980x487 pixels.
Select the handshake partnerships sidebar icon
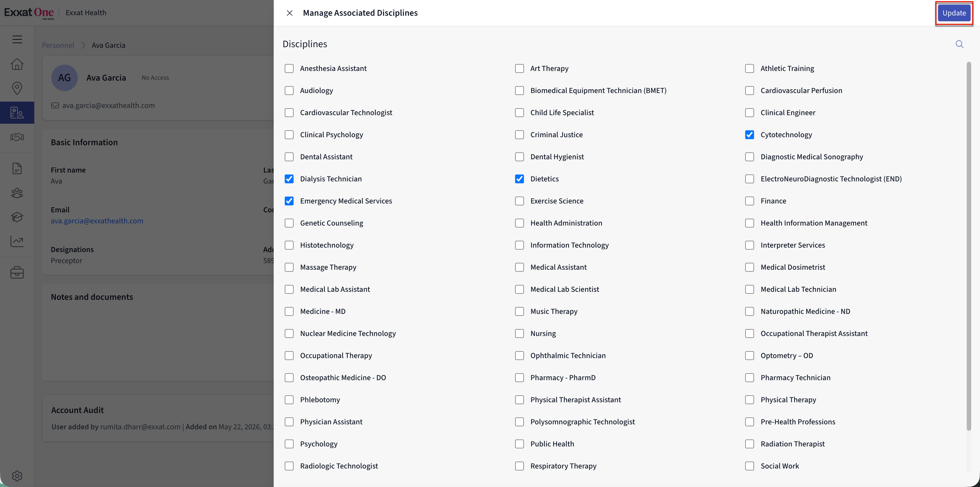pos(17,137)
